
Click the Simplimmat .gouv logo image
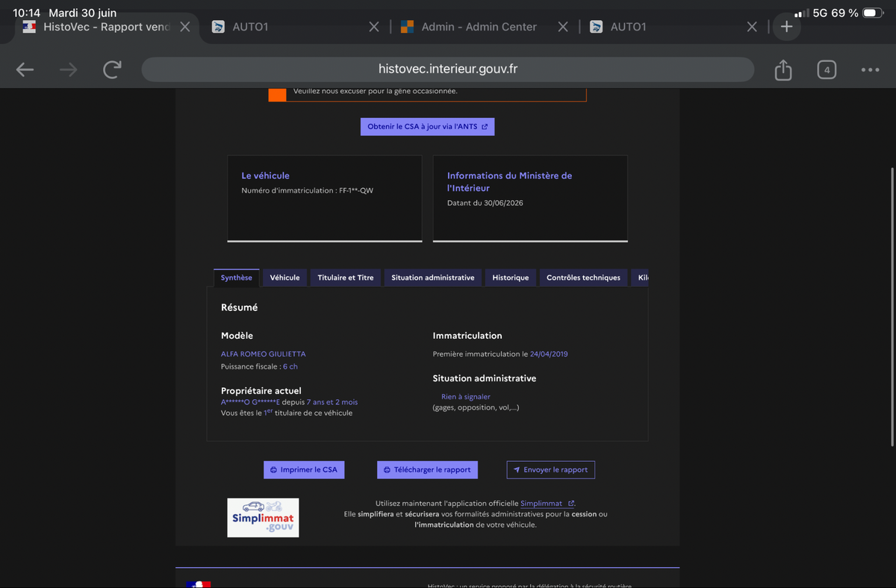point(263,518)
